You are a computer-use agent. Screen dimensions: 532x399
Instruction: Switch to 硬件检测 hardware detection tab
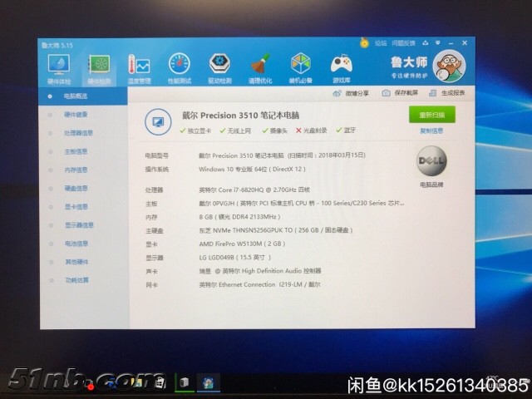click(99, 66)
